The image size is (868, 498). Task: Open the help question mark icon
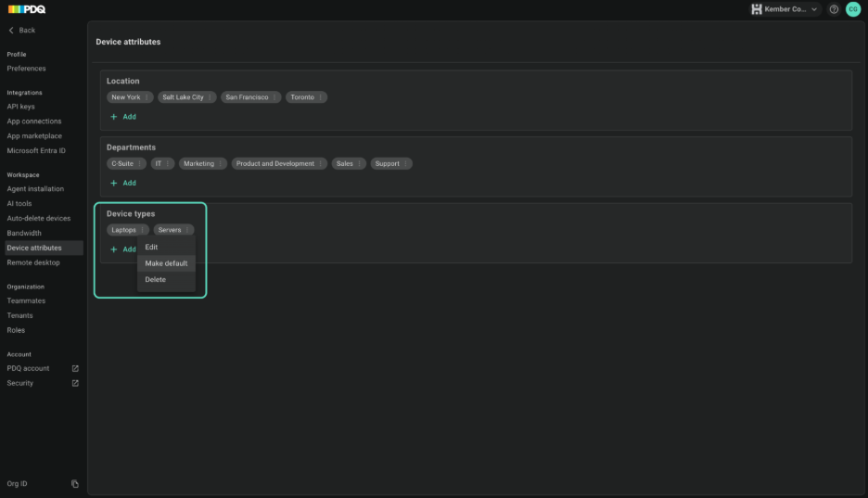point(834,9)
